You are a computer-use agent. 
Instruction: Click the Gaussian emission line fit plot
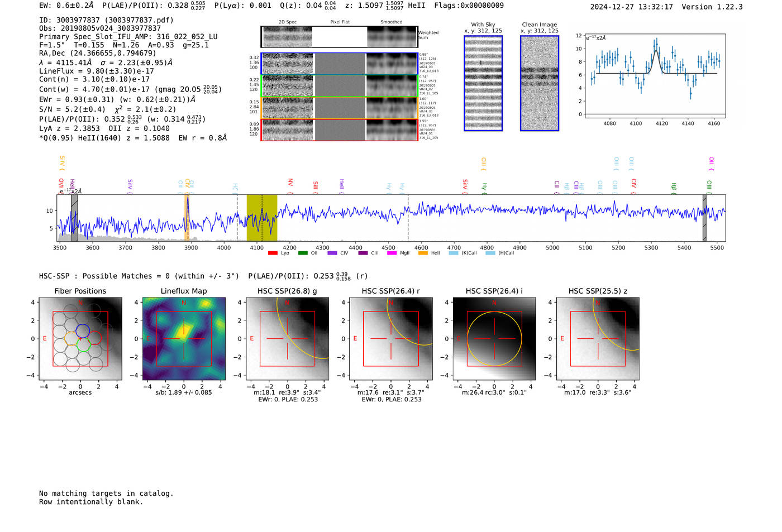[655, 76]
